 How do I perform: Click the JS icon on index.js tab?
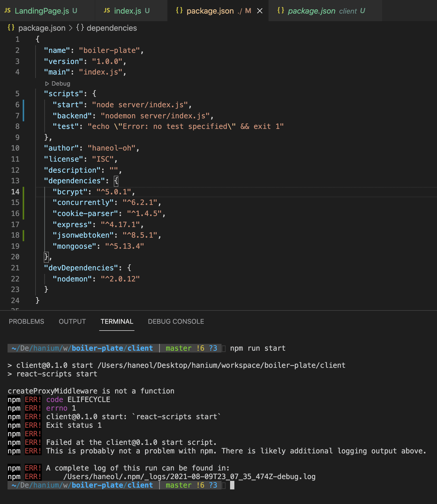107,11
